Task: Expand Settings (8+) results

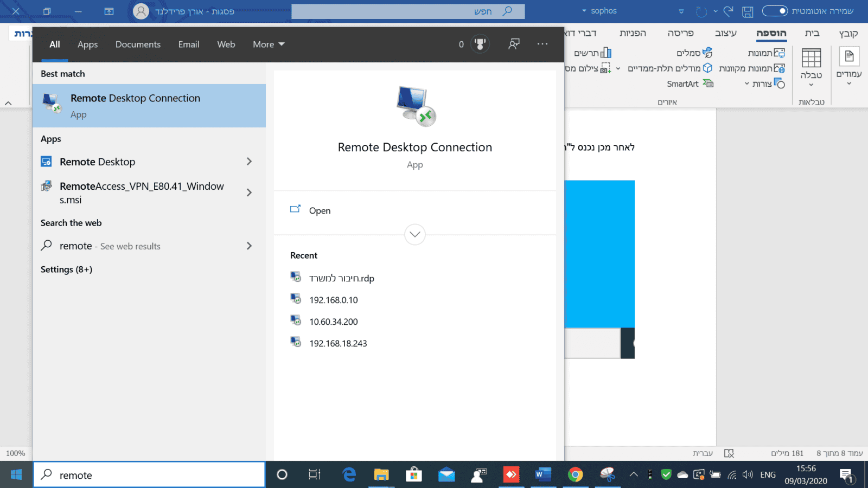Action: pyautogui.click(x=66, y=269)
